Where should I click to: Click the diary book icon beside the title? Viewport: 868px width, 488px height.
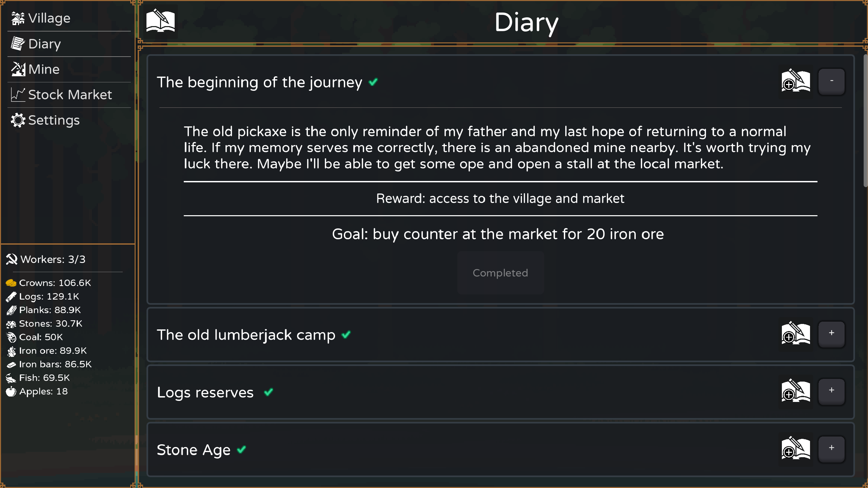tap(160, 21)
